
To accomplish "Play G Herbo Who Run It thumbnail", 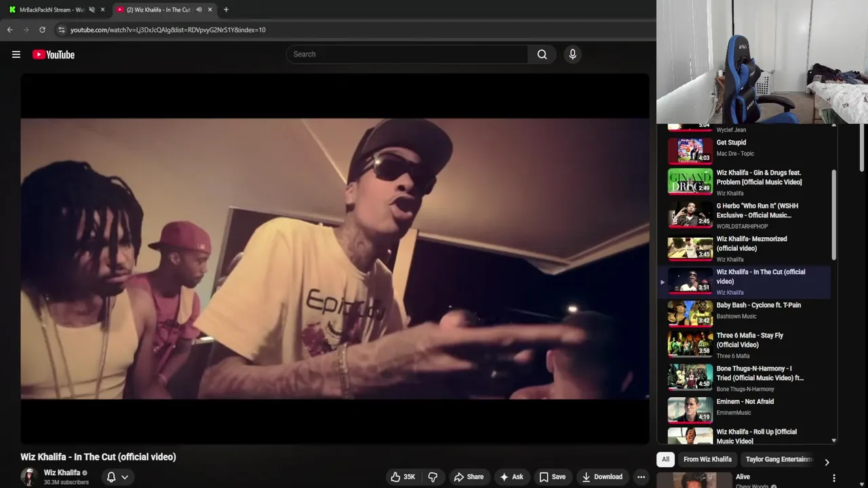I will tap(690, 214).
